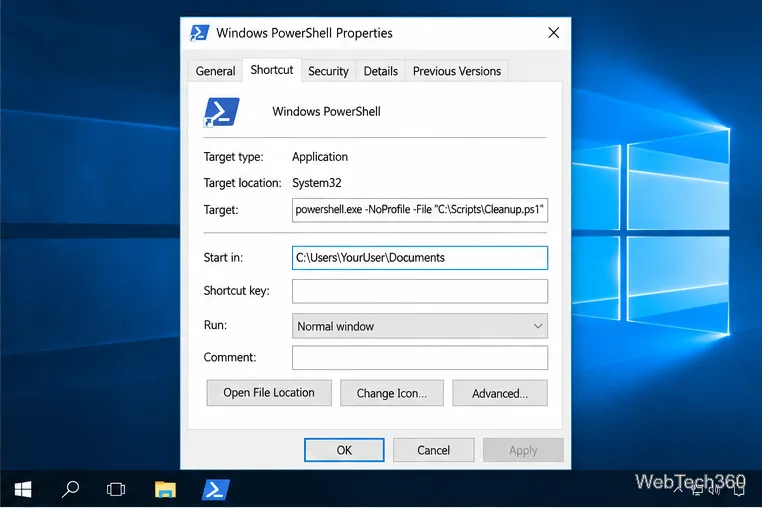762x508 pixels.
Task: Switch to the General tab
Action: (x=215, y=71)
